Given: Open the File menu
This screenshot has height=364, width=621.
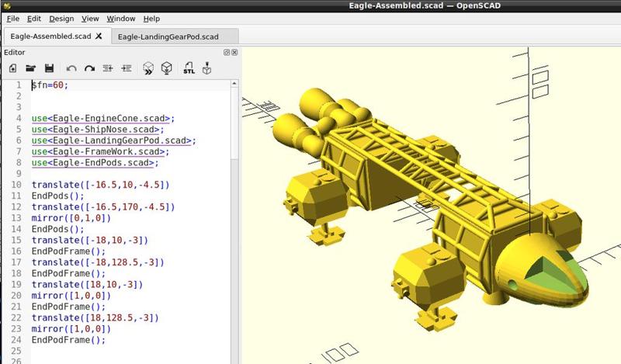Looking at the screenshot, I should [x=13, y=18].
